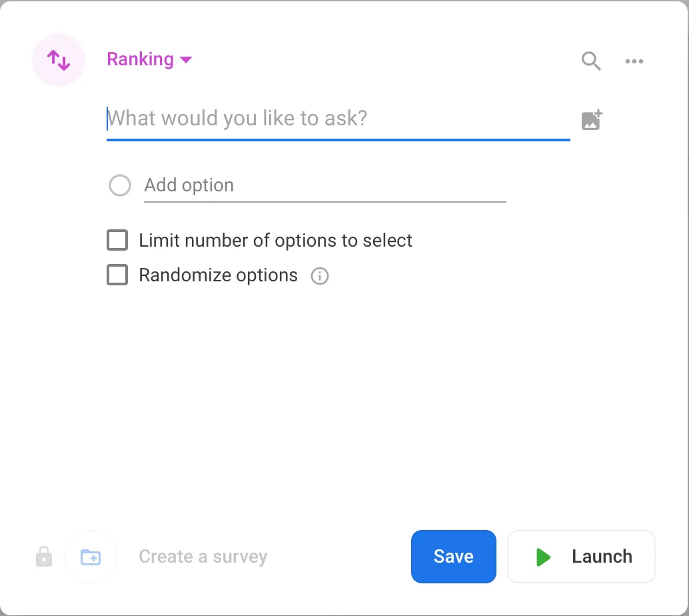Click the caret arrow beside Ranking
The image size is (689, 616).
coord(187,60)
